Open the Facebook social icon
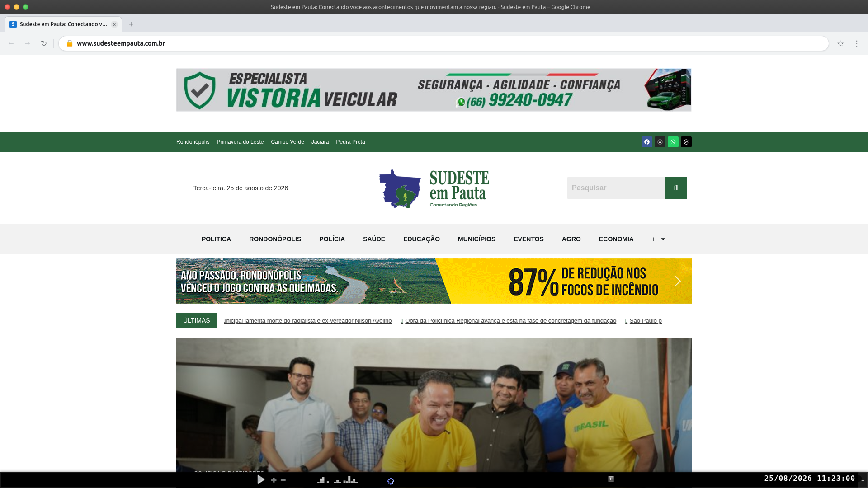The height and width of the screenshot is (488, 868). (647, 142)
